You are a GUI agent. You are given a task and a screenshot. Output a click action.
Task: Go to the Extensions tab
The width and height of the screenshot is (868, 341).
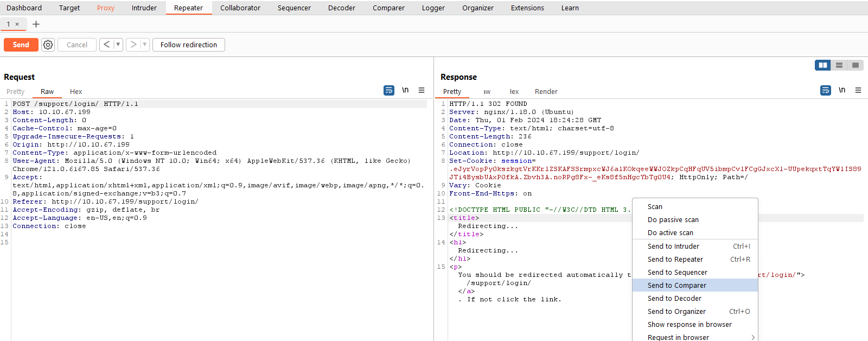(527, 8)
